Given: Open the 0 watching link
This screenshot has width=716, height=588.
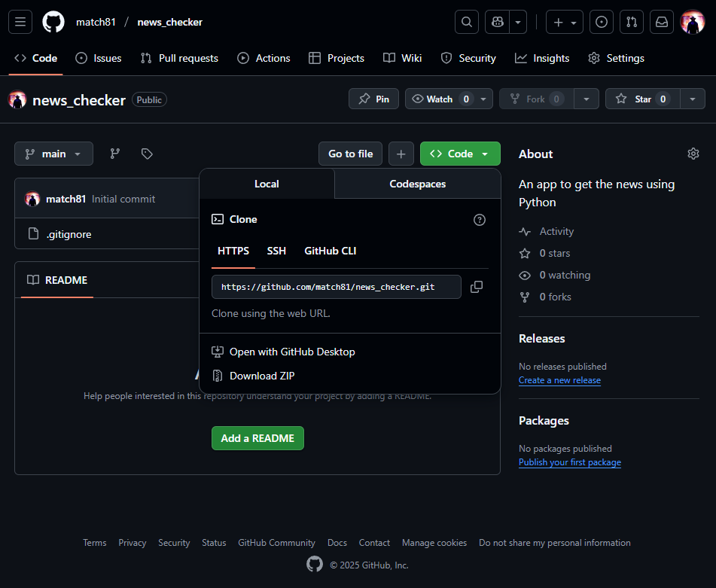Looking at the screenshot, I should click(x=554, y=276).
